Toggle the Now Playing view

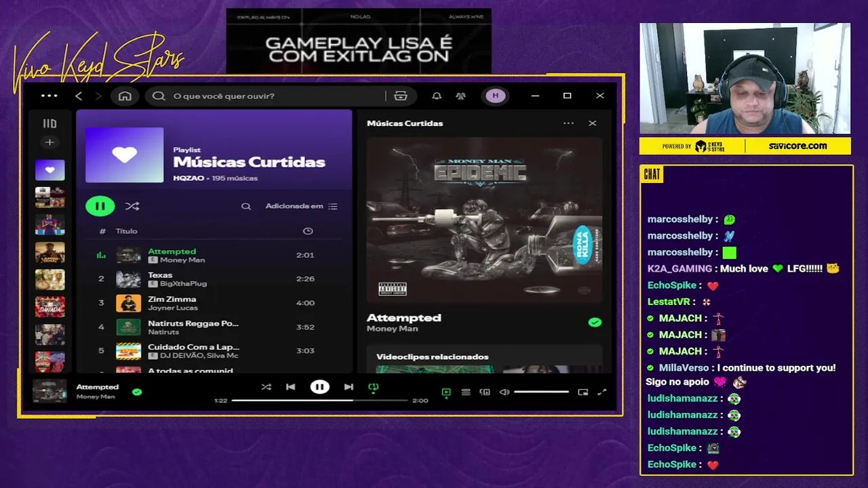coord(446,392)
